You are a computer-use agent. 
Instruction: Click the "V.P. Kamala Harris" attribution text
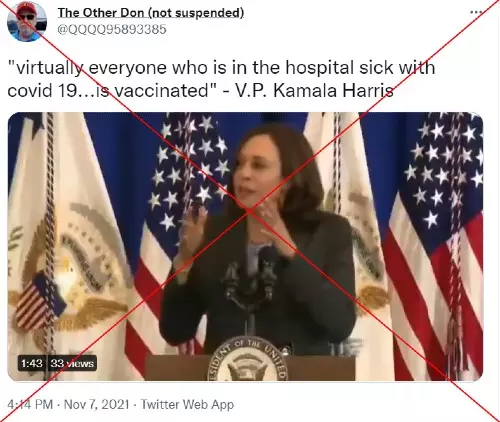pos(315,90)
